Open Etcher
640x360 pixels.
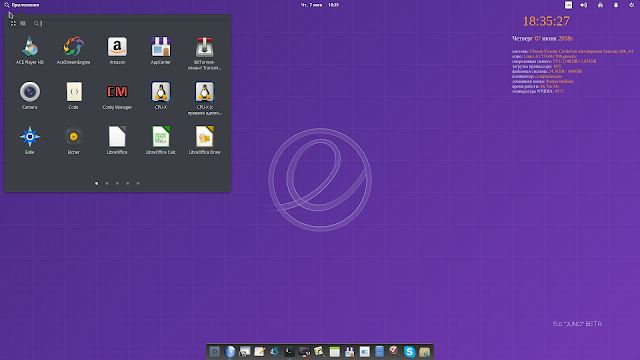point(73,140)
